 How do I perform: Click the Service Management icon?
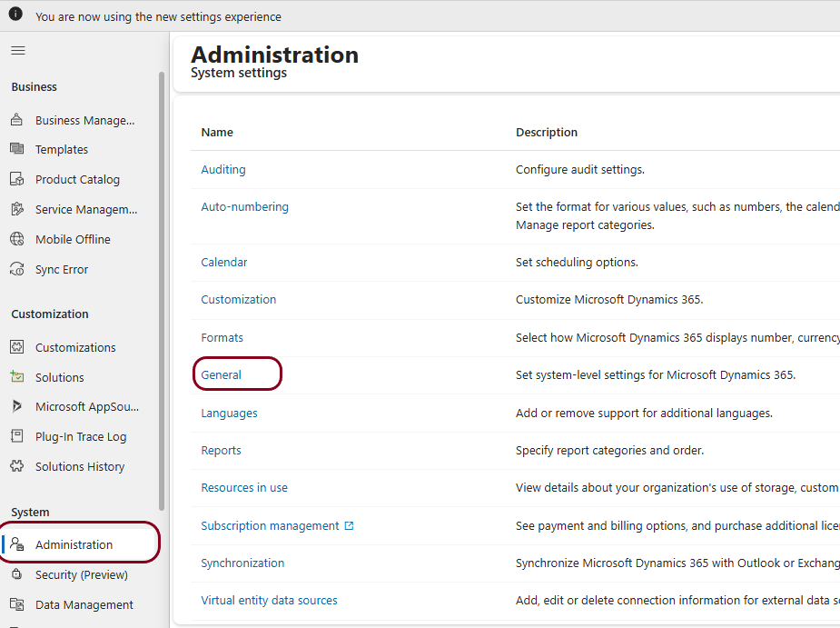16,209
